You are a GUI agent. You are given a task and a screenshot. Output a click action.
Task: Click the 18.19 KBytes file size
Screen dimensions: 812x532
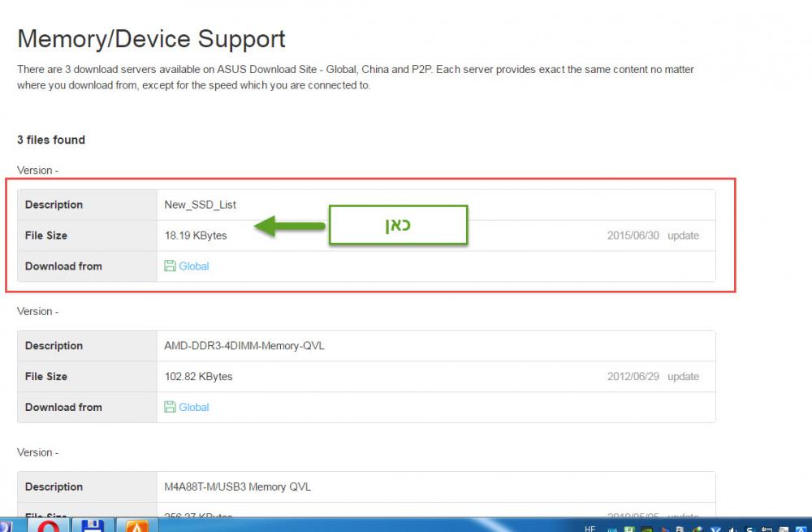(x=196, y=236)
